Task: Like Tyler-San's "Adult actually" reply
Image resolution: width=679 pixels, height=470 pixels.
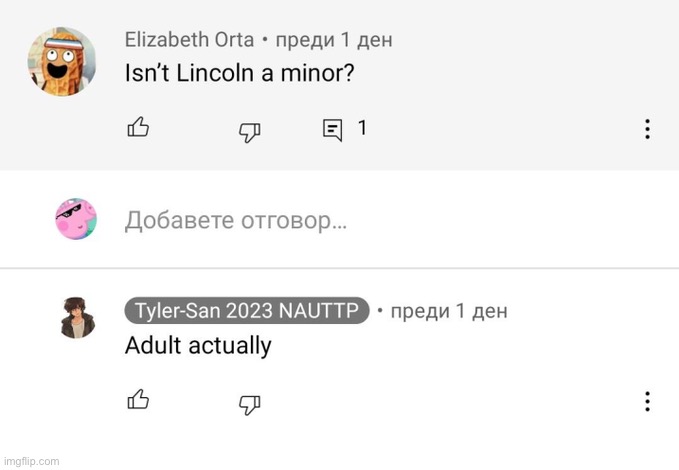Action: [x=138, y=399]
